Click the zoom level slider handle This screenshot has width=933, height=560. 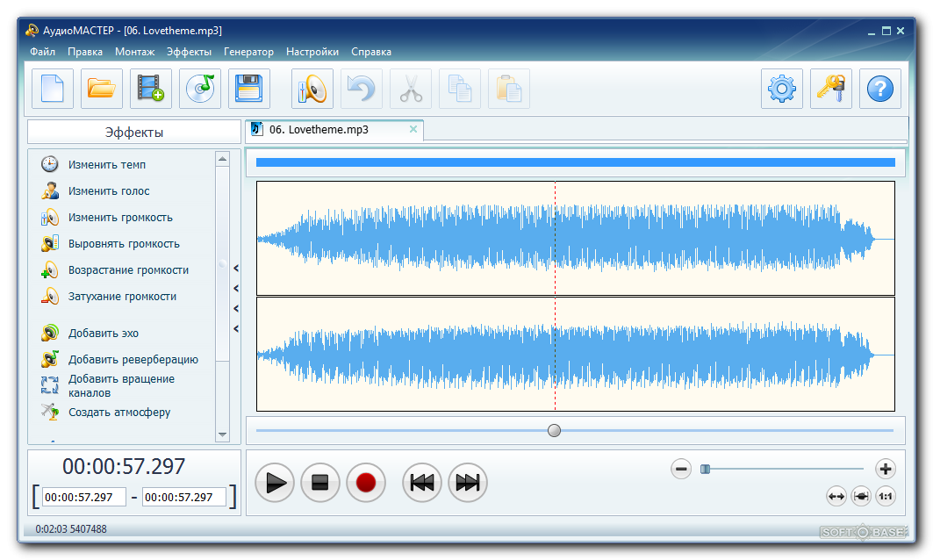tap(705, 469)
